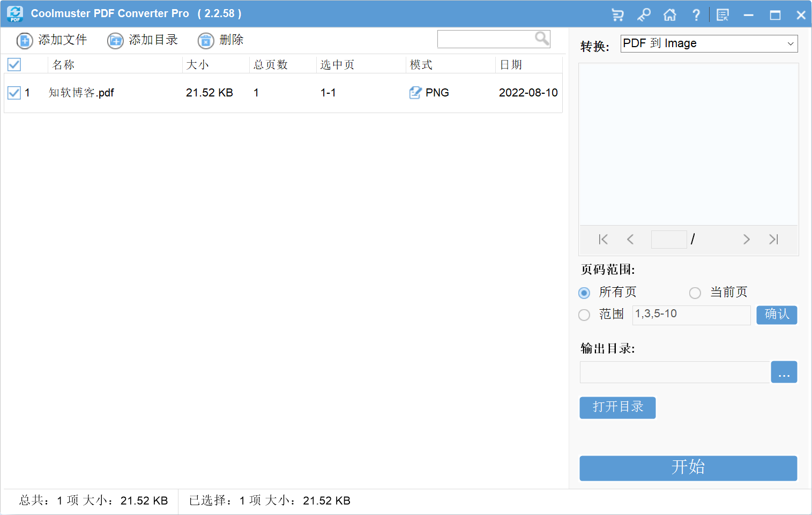Viewport: 812px width, 515px height.
Task: Click the date cell 2022-08-10
Action: [528, 93]
